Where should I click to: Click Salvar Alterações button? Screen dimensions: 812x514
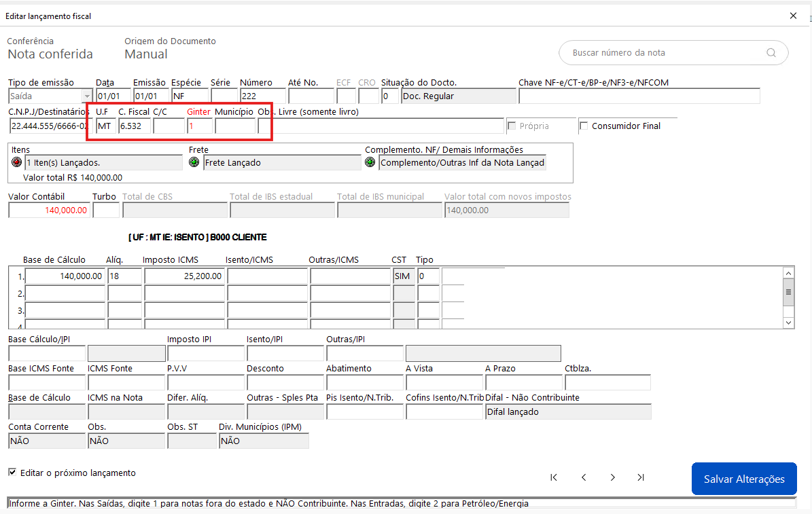tap(744, 479)
